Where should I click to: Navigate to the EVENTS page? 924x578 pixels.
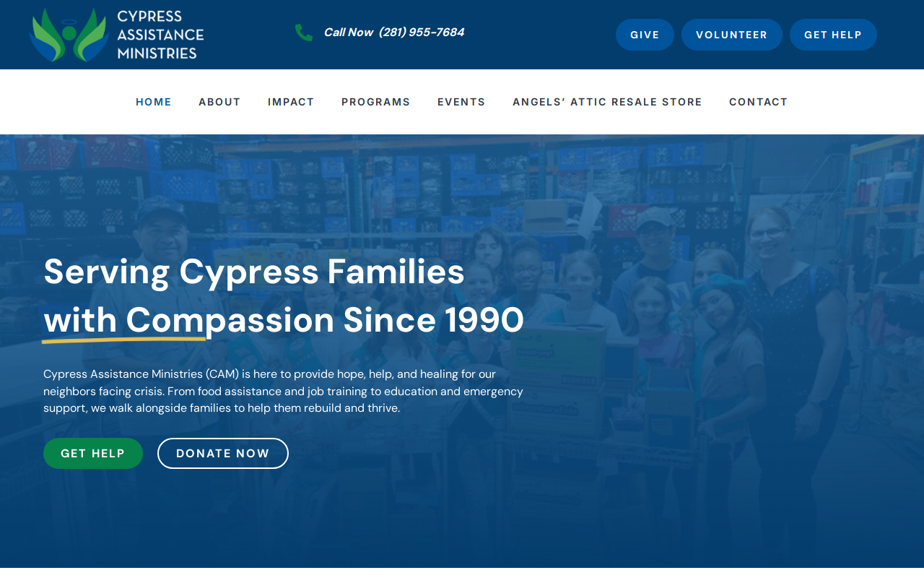[461, 102]
